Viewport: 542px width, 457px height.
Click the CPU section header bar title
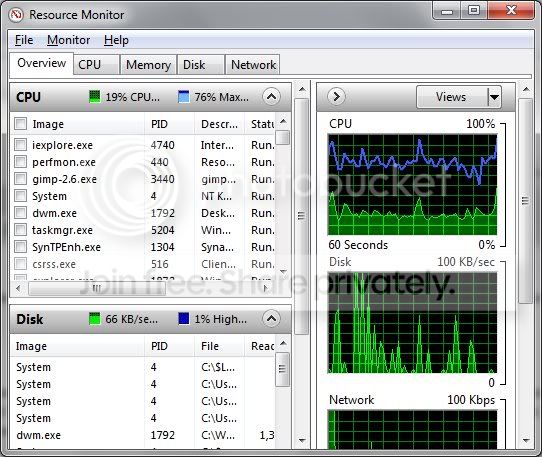coord(28,97)
